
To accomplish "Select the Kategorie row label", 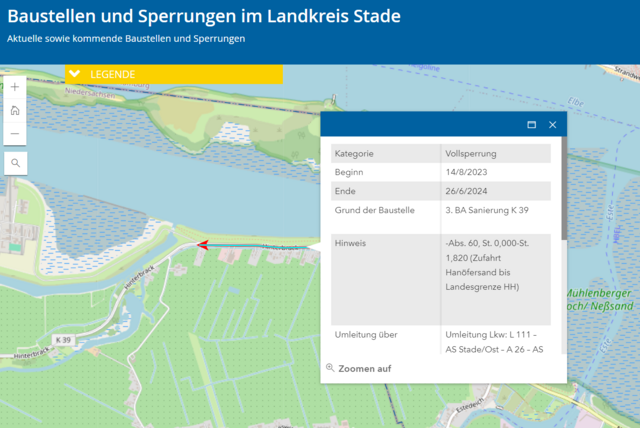I will 354,154.
